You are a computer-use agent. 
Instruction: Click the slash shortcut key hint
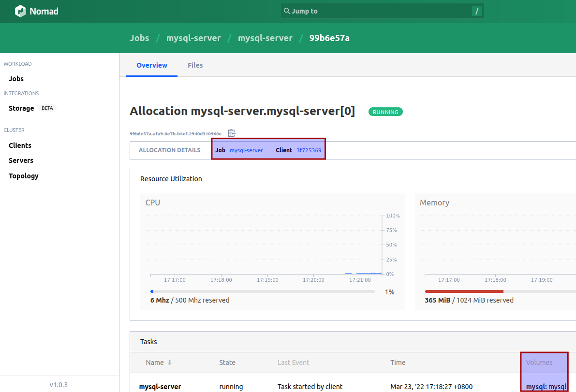coord(477,11)
